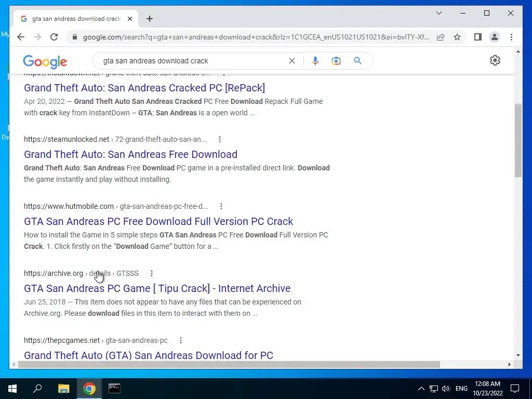Switch to Chrome in the taskbar
This screenshot has width=532, height=399.
89,389
